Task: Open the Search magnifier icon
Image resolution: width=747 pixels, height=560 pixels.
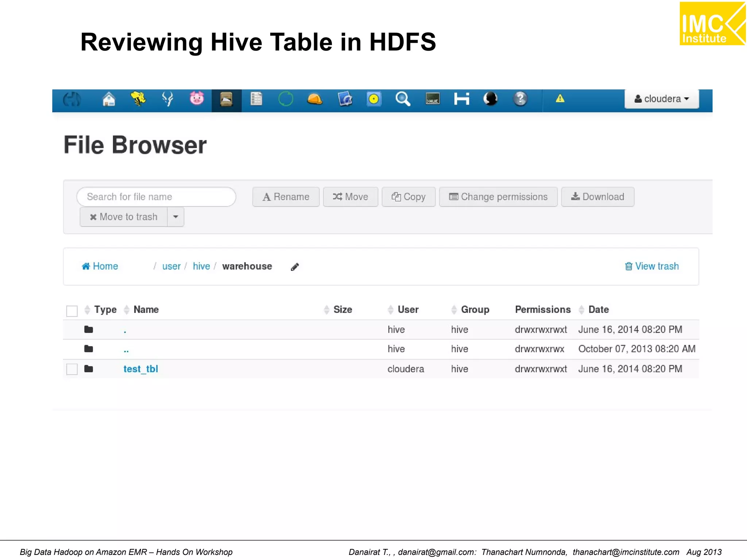Action: (403, 99)
